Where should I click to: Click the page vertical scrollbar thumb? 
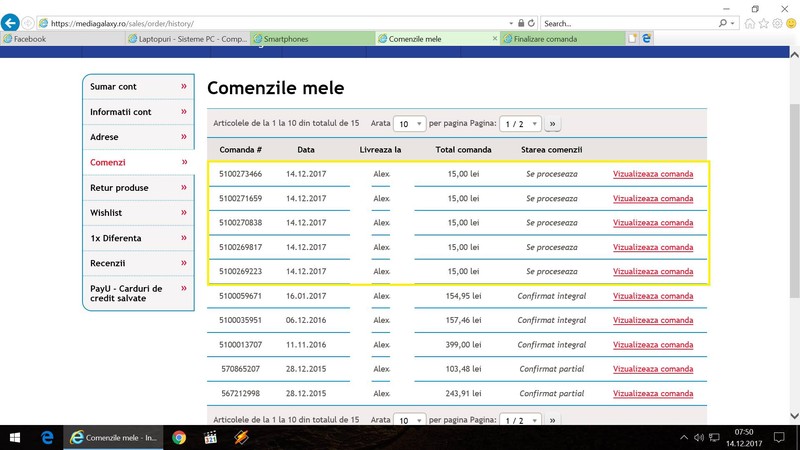pyautogui.click(x=794, y=201)
